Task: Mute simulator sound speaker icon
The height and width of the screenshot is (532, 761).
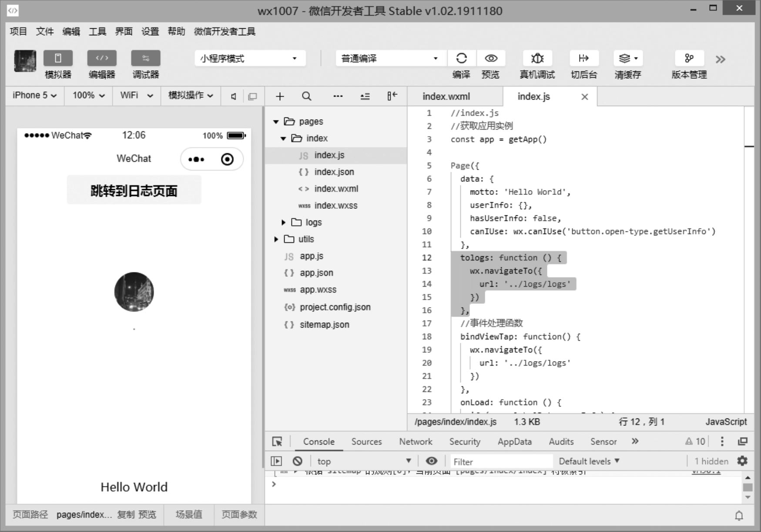Action: point(234,96)
